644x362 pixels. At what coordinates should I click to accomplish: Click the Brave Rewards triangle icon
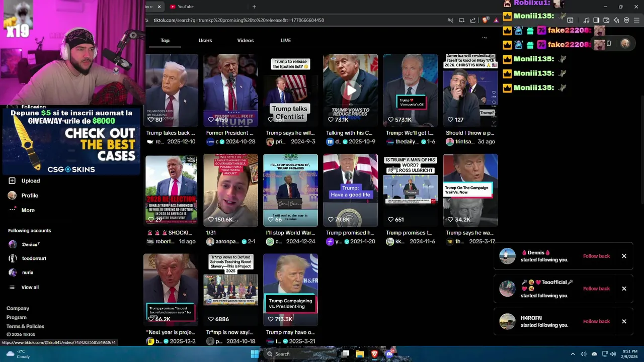point(496,20)
